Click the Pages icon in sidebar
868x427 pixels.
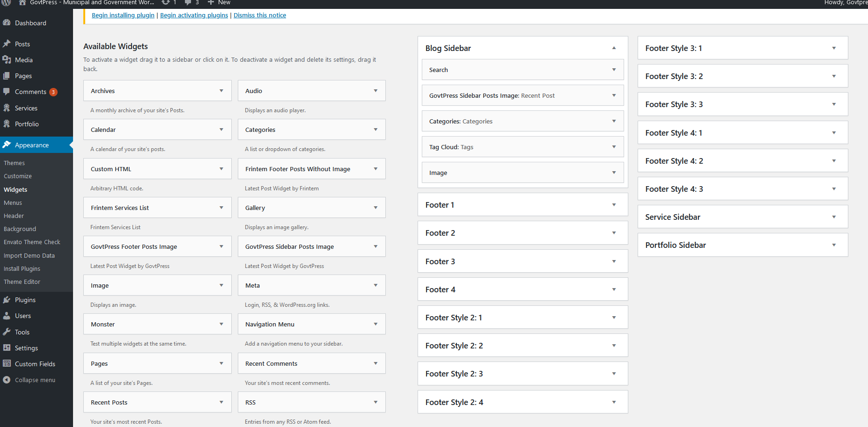7,75
